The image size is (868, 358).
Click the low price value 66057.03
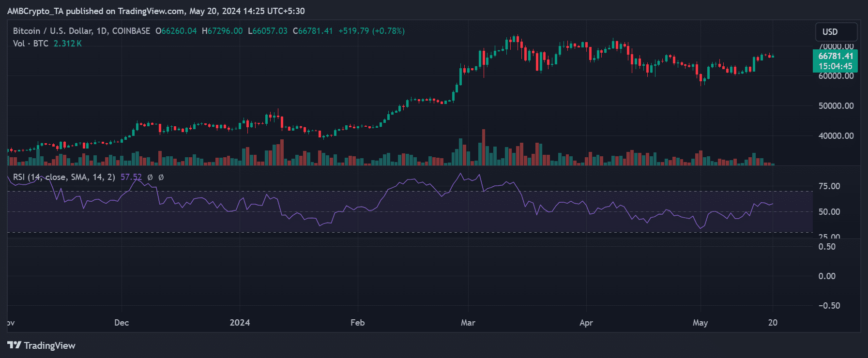coord(270,31)
